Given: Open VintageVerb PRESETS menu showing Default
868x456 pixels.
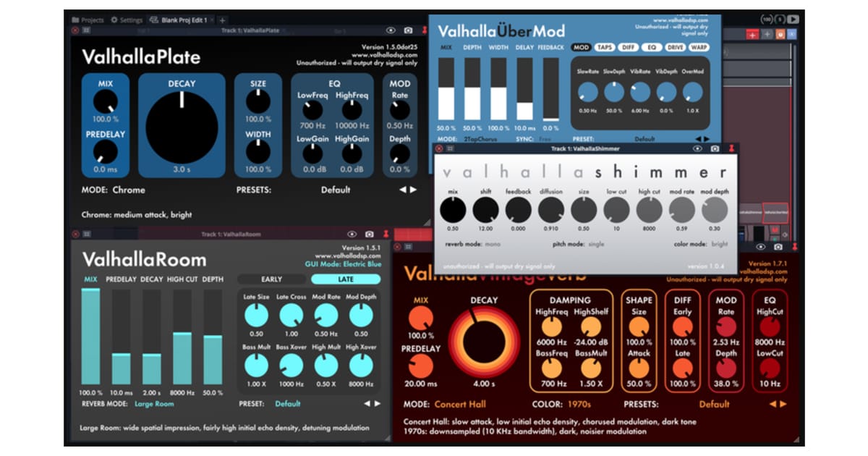Looking at the screenshot, I should coord(714,405).
